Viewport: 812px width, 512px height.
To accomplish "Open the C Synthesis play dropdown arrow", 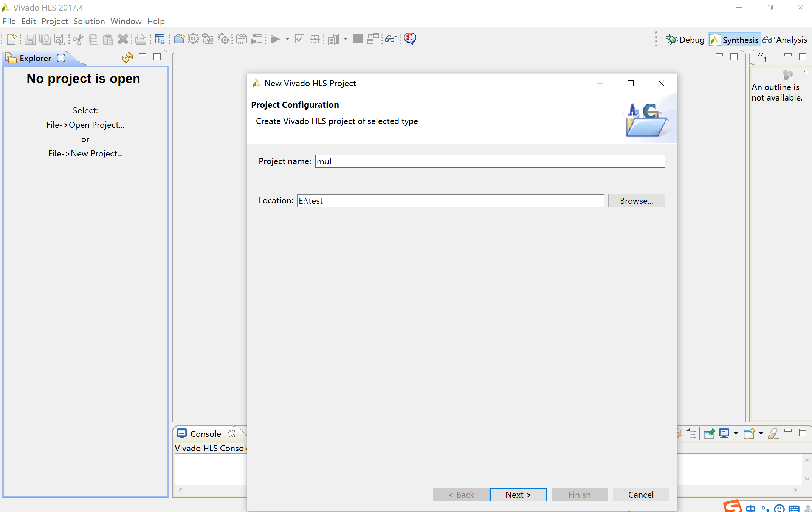I will (x=287, y=39).
